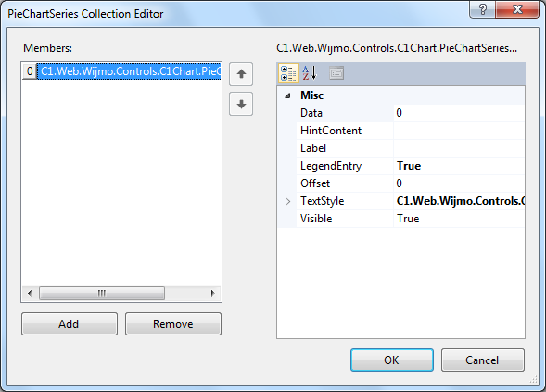Screen dimensions: 546x392
Task: Select the Label property name
Action: pyautogui.click(x=345, y=148)
